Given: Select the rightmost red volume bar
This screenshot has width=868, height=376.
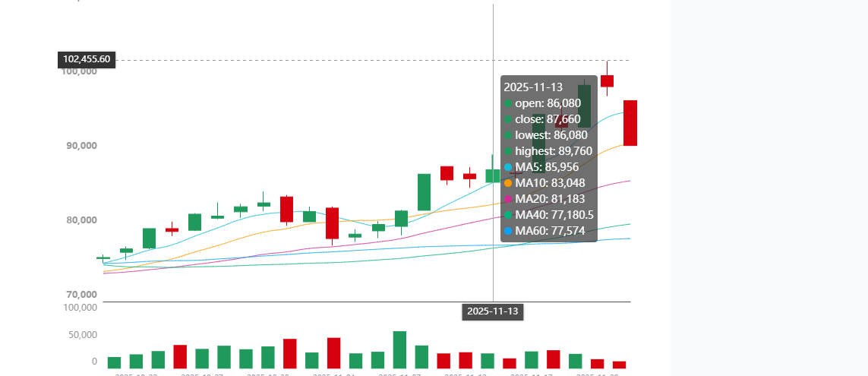Looking at the screenshot, I should [619, 365].
